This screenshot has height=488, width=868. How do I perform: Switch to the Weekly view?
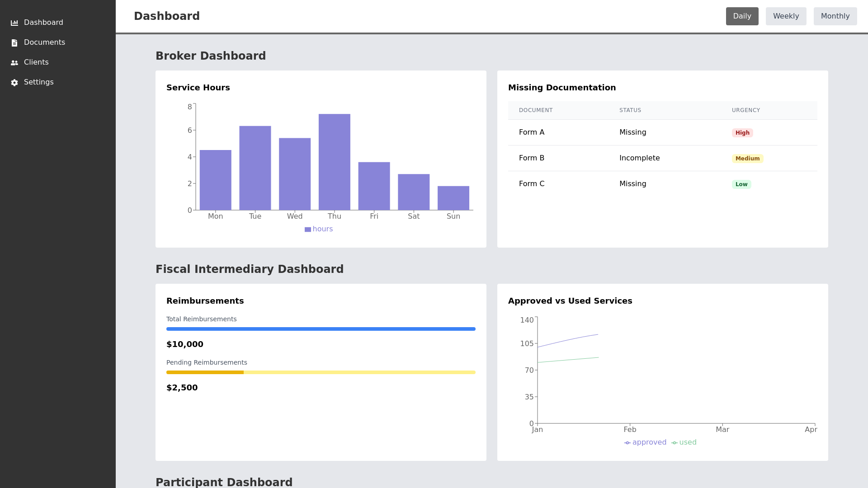786,16
